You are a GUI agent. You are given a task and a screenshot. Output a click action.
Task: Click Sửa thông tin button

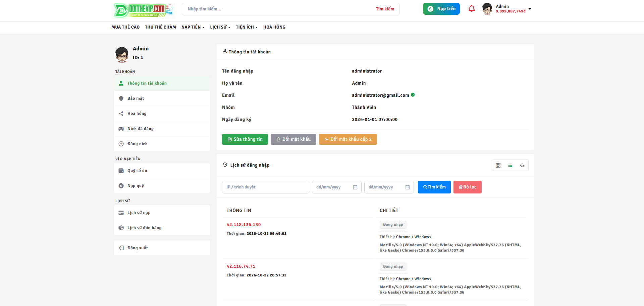tap(245, 139)
